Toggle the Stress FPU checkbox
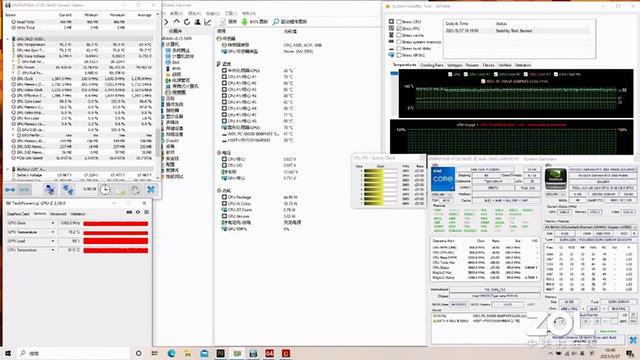 pos(399,29)
